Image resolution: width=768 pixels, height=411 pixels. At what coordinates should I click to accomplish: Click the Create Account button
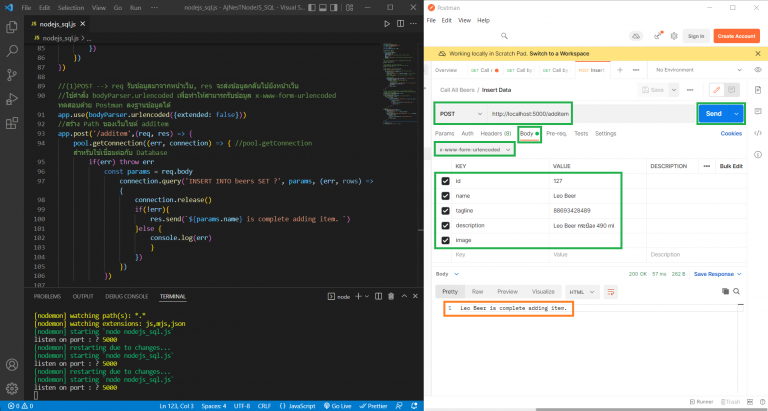click(x=738, y=35)
